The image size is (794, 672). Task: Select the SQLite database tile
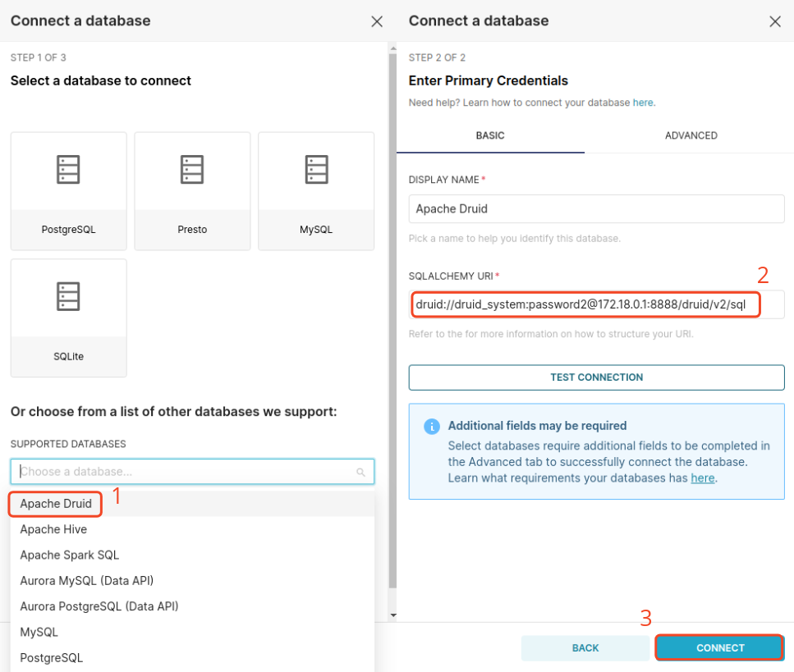(x=68, y=318)
